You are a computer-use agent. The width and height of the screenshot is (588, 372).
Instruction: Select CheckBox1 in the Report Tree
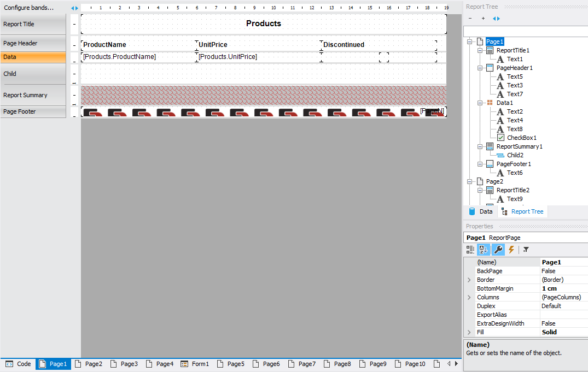pyautogui.click(x=521, y=138)
